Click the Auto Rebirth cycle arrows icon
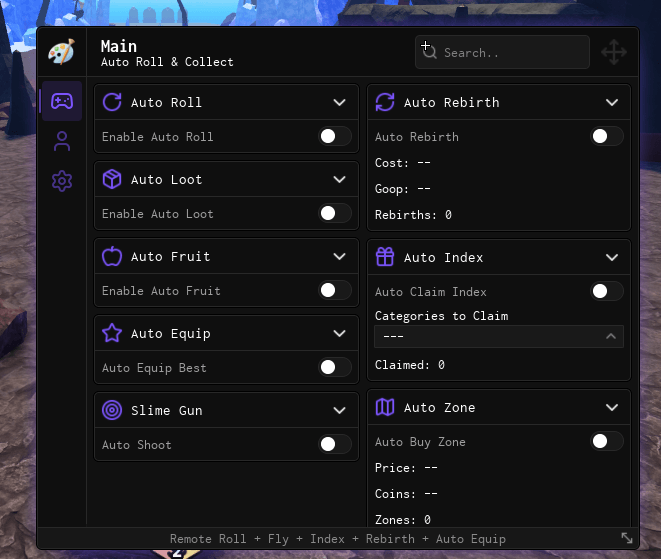The width and height of the screenshot is (661, 559). 385,102
